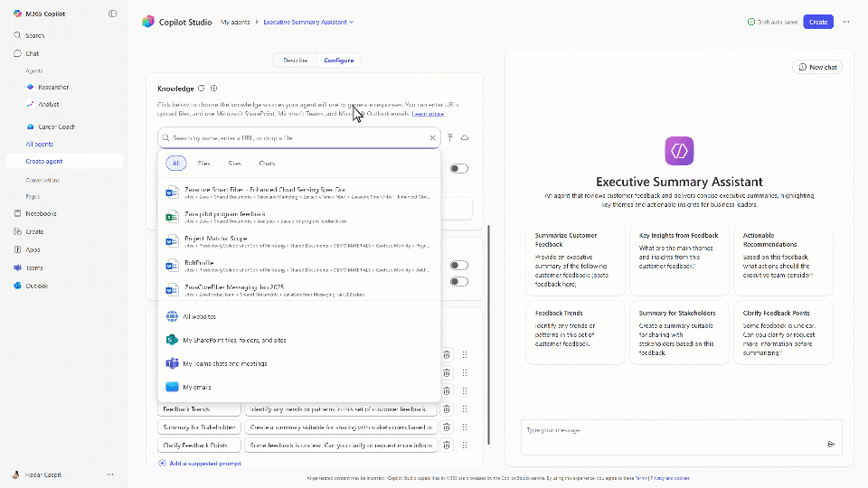Clear the knowledge search box
The height and width of the screenshot is (488, 868).
tap(432, 137)
